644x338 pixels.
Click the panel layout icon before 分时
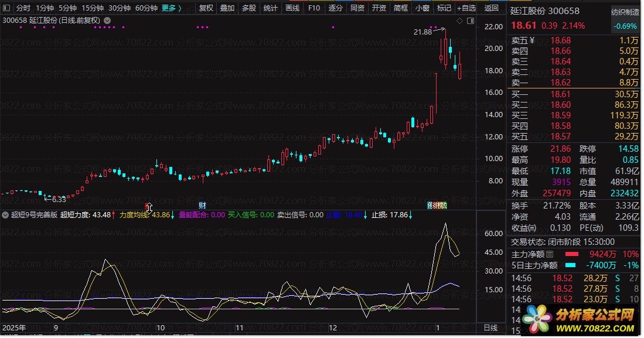6,8
